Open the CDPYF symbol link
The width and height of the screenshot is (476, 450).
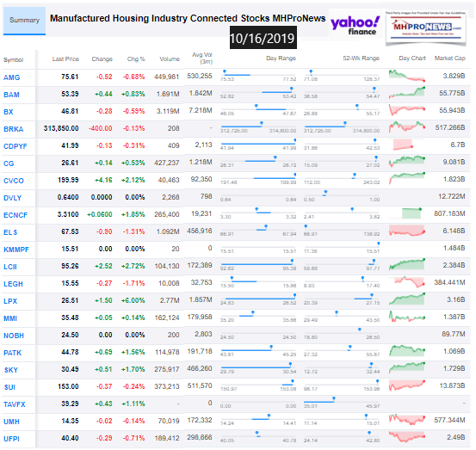pyautogui.click(x=15, y=146)
